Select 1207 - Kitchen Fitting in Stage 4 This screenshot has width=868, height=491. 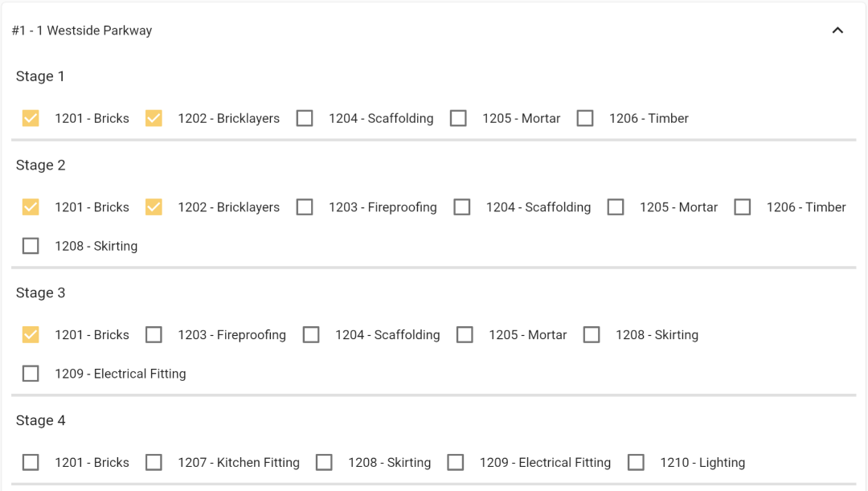coord(154,463)
